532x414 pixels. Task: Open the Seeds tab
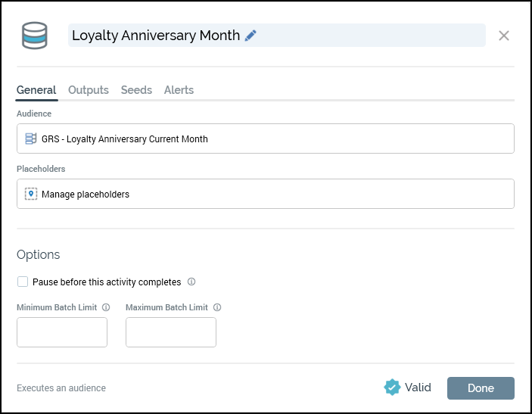(x=136, y=90)
